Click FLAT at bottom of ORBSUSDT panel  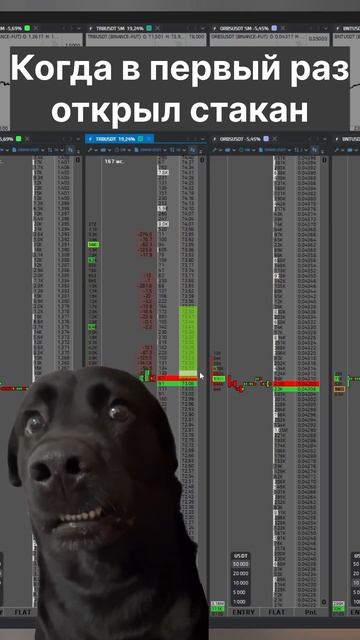(277, 612)
